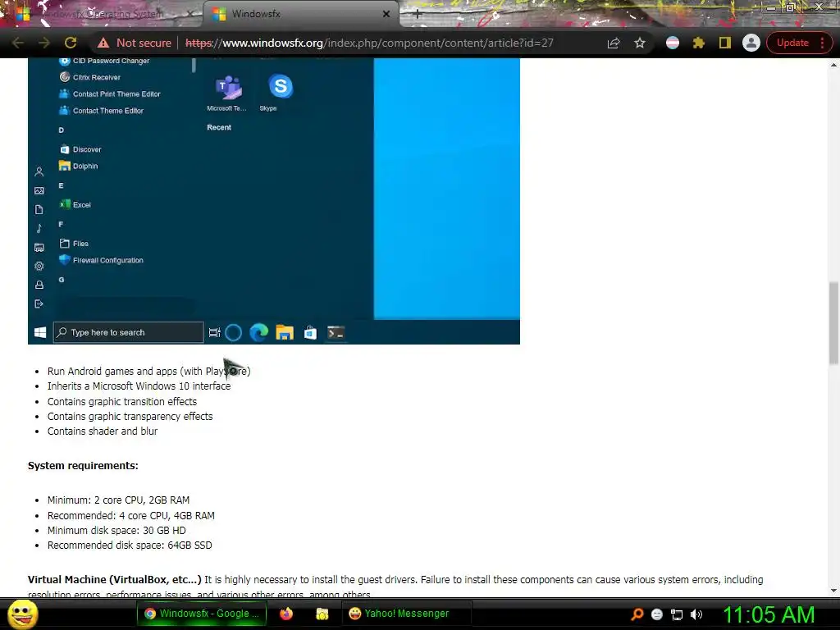Open the Chrome profile avatar menu
Image resolution: width=840 pixels, height=630 pixels.
click(751, 43)
